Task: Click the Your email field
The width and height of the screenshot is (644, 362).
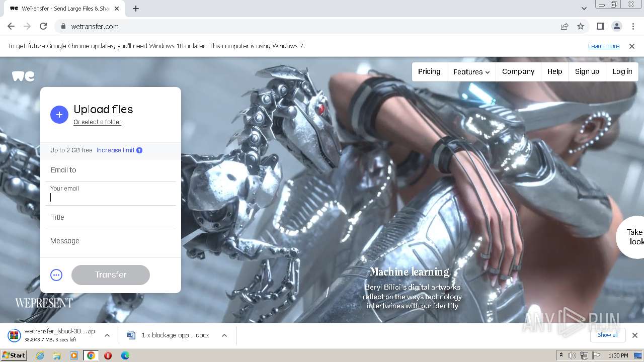Action: (x=111, y=194)
